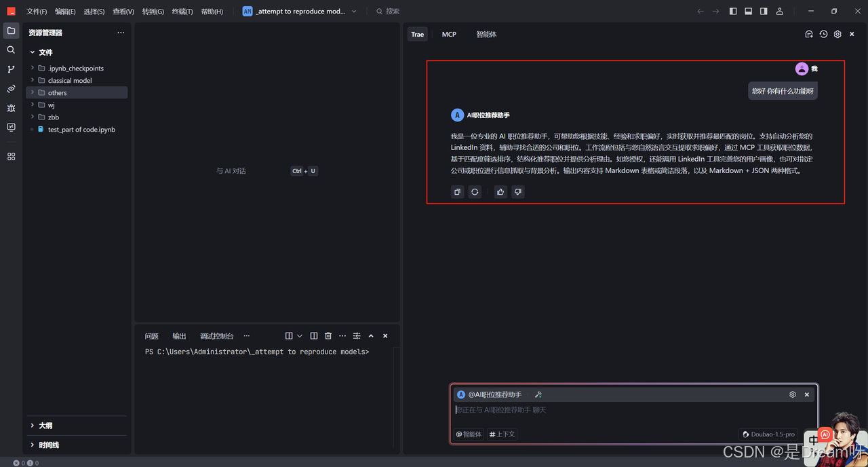868x467 pixels.
Task: Open the 终端(T) menu
Action: point(182,12)
